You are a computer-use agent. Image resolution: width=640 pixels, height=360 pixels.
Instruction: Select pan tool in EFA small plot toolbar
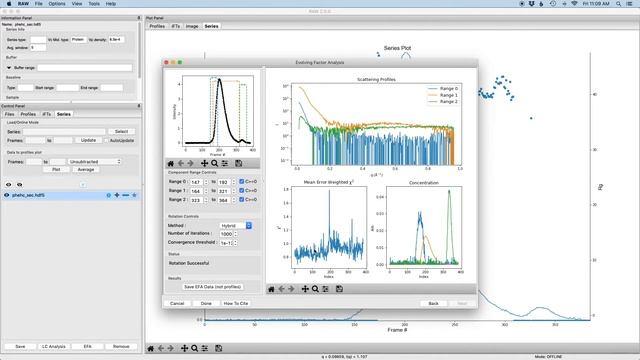point(204,163)
